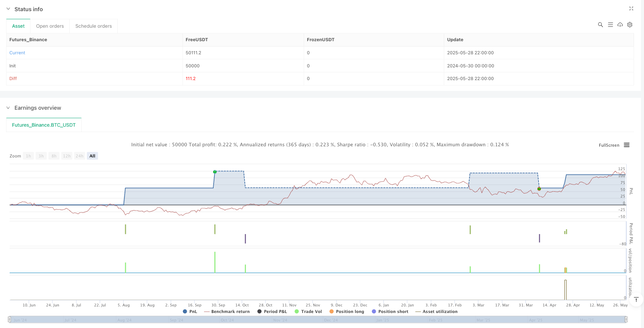The image size is (644, 328).
Task: Toggle the PnL series in legend
Action: pyautogui.click(x=190, y=311)
